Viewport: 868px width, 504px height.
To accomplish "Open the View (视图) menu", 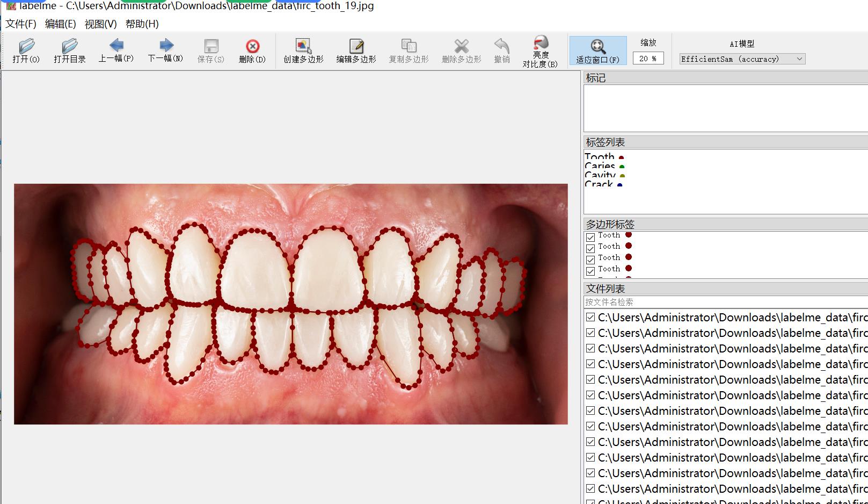I will [100, 24].
